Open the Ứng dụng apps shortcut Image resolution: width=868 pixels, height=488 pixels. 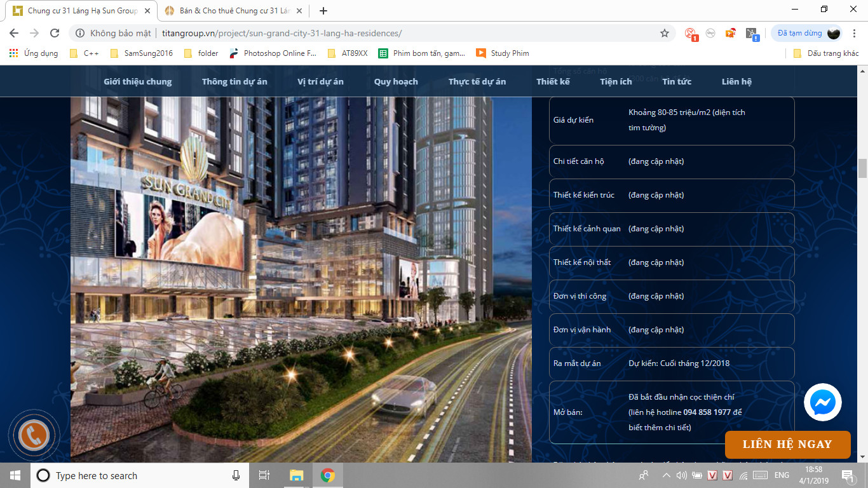pos(34,53)
